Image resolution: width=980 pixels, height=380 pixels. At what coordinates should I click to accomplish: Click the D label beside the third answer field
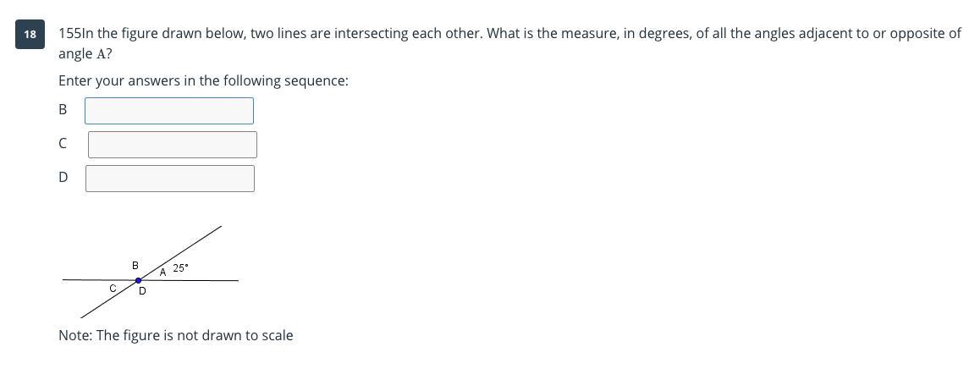point(63,177)
